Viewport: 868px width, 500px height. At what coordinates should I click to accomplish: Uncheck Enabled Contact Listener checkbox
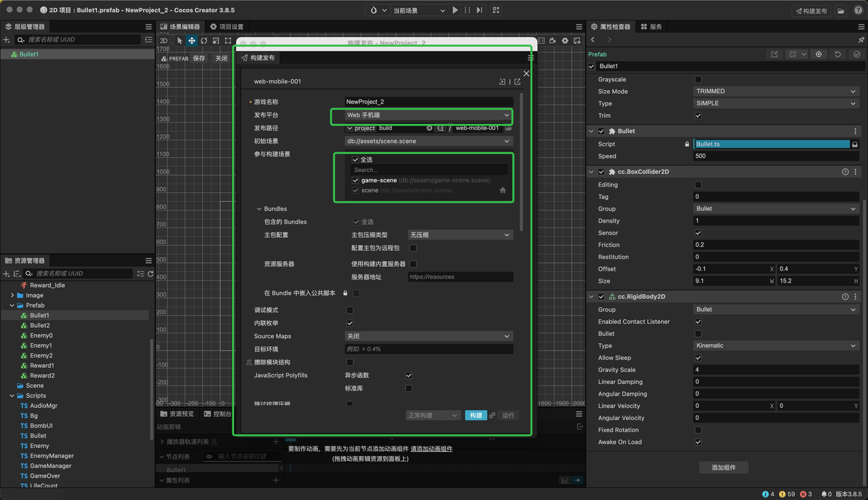tap(698, 322)
